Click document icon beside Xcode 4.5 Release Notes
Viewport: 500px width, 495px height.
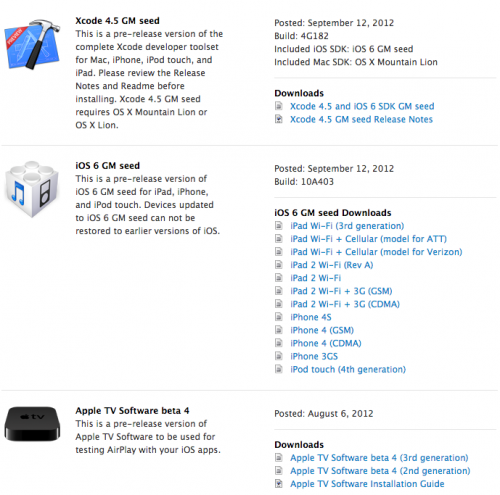[x=279, y=119]
